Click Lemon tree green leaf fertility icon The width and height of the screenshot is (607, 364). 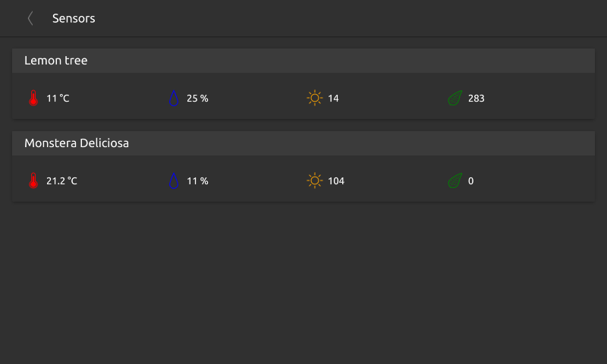[x=454, y=98]
